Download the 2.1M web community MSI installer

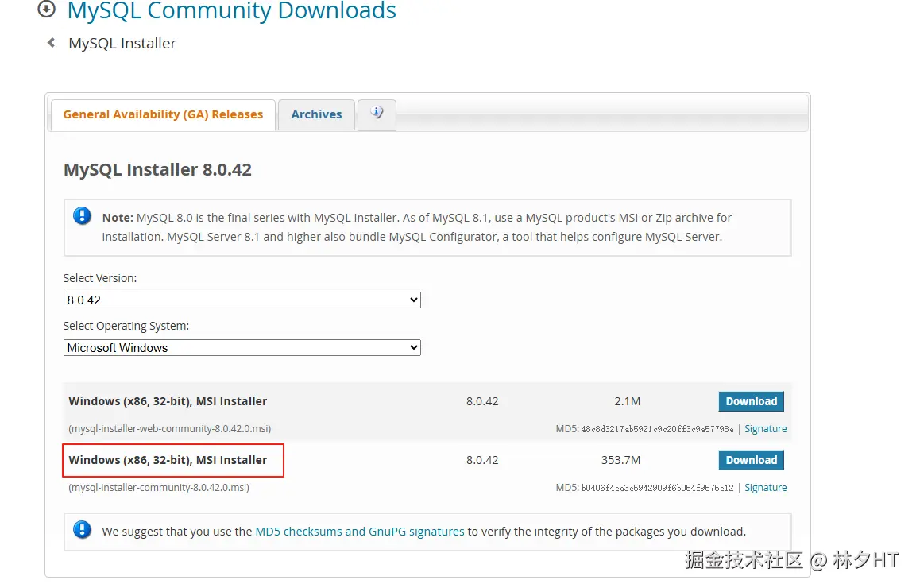click(x=752, y=401)
